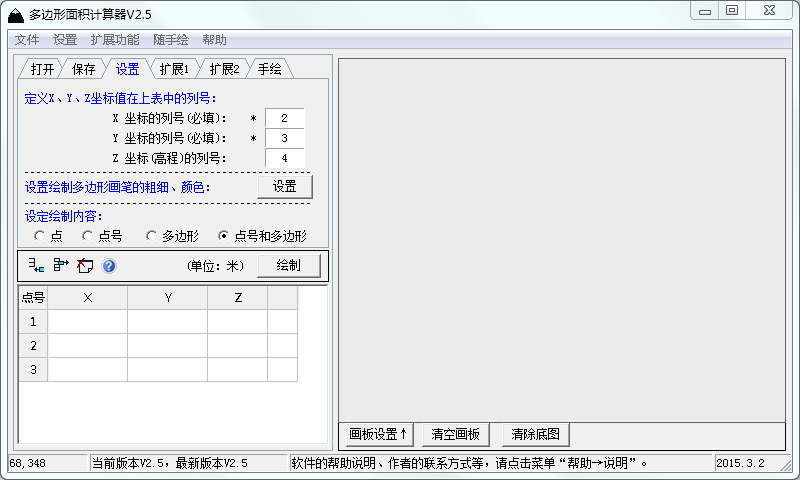The width and height of the screenshot is (800, 480).
Task: Switch to the 设置 tab
Action: pyautogui.click(x=127, y=69)
